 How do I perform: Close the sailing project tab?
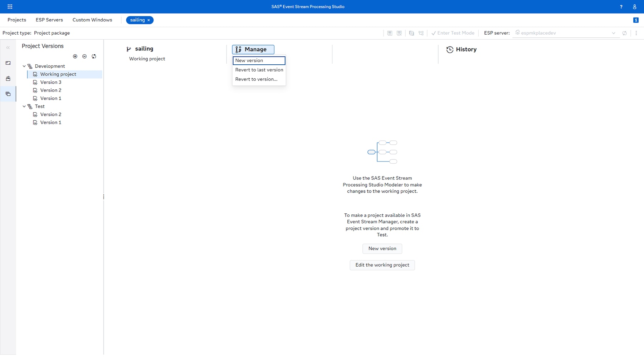click(149, 20)
